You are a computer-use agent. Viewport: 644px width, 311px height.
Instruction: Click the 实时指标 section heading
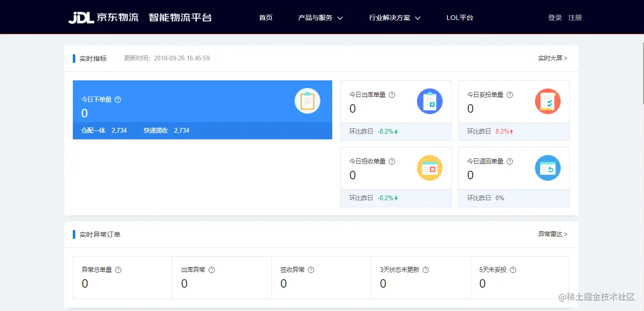(93, 58)
